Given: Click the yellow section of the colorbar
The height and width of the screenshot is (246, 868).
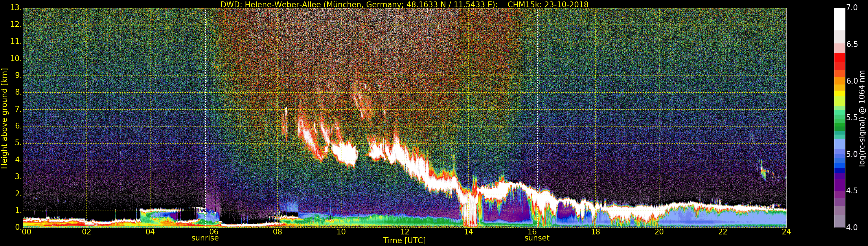Looking at the screenshot, I should [839, 93].
